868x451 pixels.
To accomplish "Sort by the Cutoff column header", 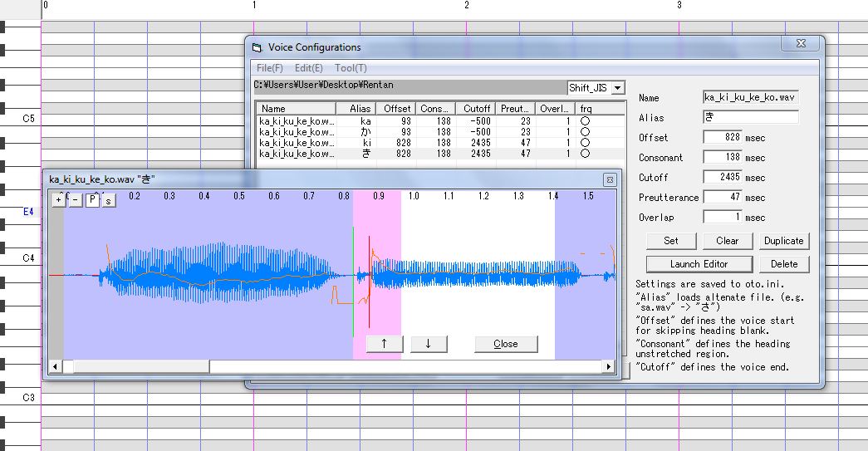I will pyautogui.click(x=476, y=109).
